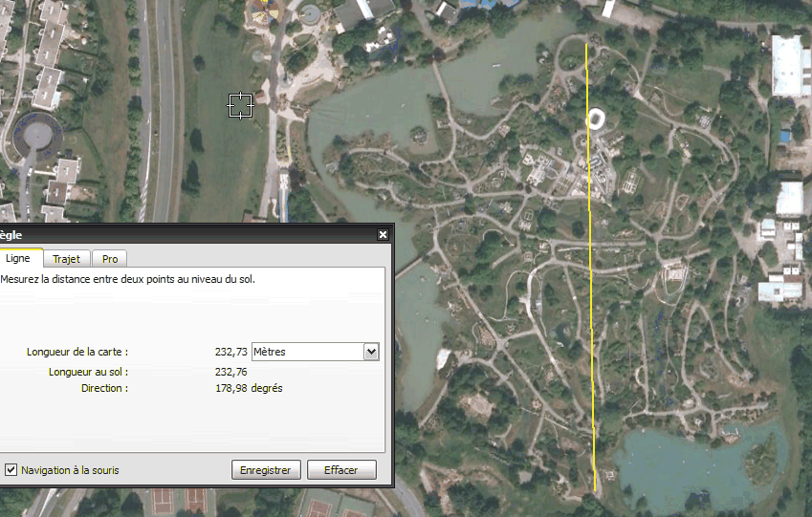Click the 232,73 map length value
Screen dimensions: 812x517
[230, 352]
